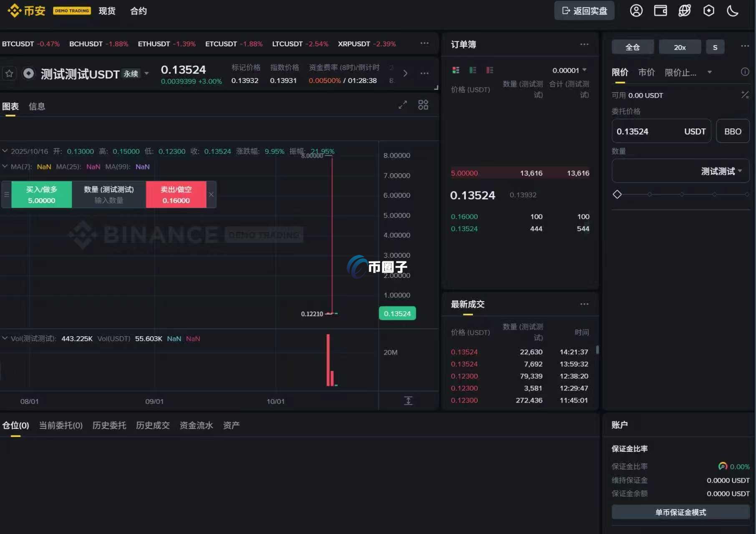The height and width of the screenshot is (534, 756).
Task: Switch to dark mode with the moon icon
Action: (733, 11)
